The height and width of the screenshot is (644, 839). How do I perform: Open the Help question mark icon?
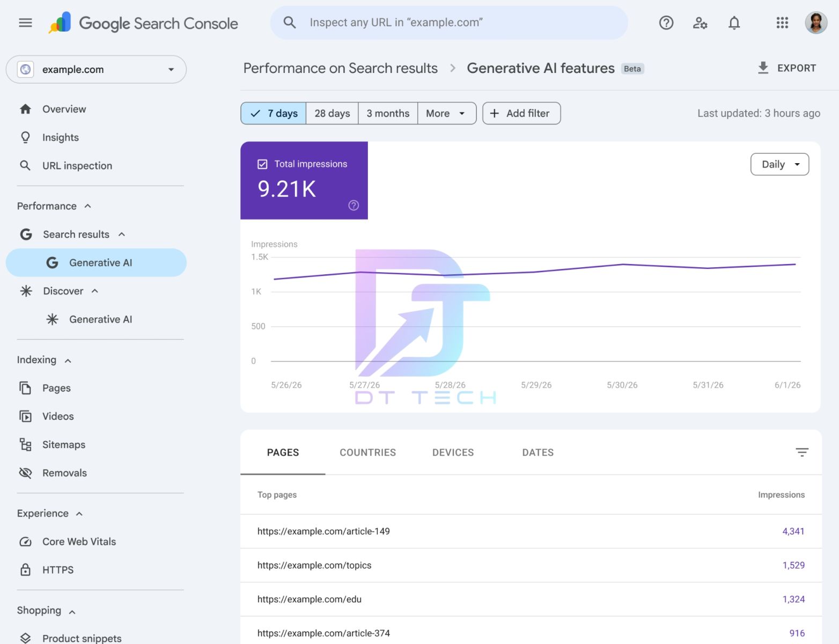coord(666,23)
